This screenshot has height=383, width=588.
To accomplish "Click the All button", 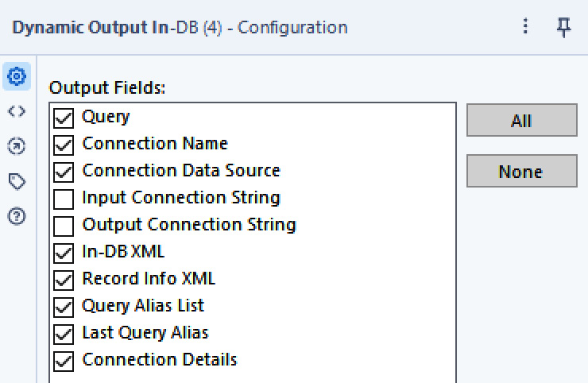I will (x=521, y=121).
